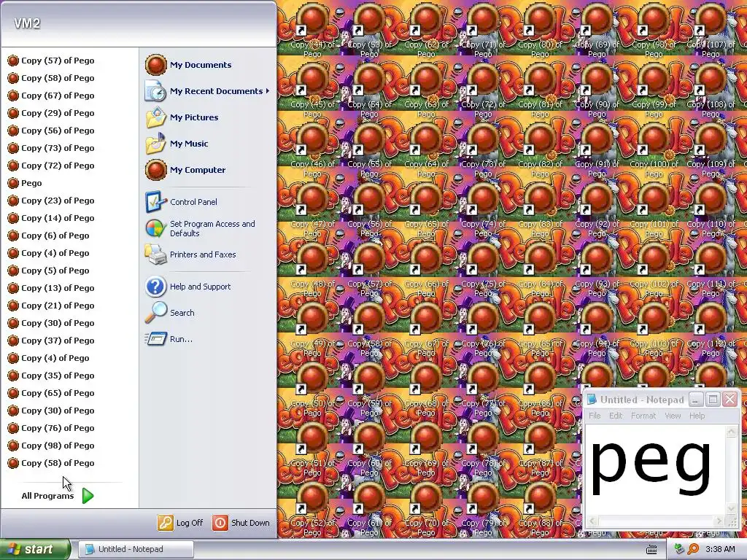Screen dimensions: 747x560
Task: Click Notepad vertical scrollbar up arrow
Action: (x=731, y=432)
